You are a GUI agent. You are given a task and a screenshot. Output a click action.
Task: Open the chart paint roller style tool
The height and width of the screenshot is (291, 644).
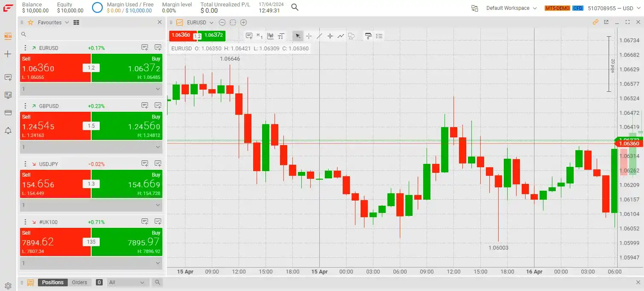point(368,36)
